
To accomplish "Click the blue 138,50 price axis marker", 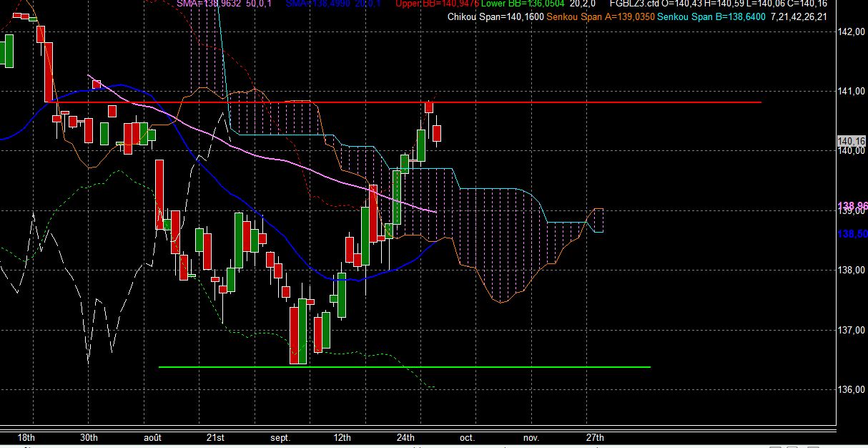I will [852, 234].
